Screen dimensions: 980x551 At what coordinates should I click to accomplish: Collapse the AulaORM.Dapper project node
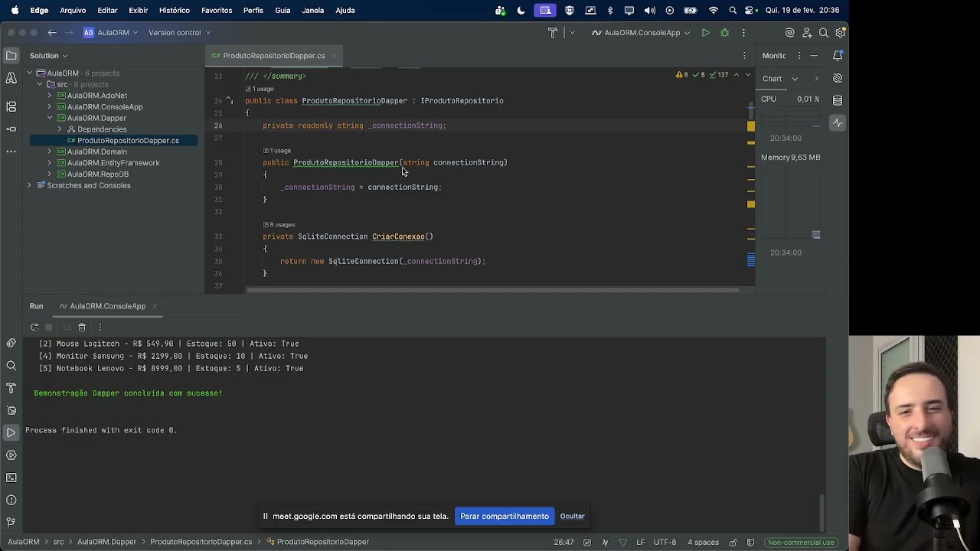click(x=50, y=118)
